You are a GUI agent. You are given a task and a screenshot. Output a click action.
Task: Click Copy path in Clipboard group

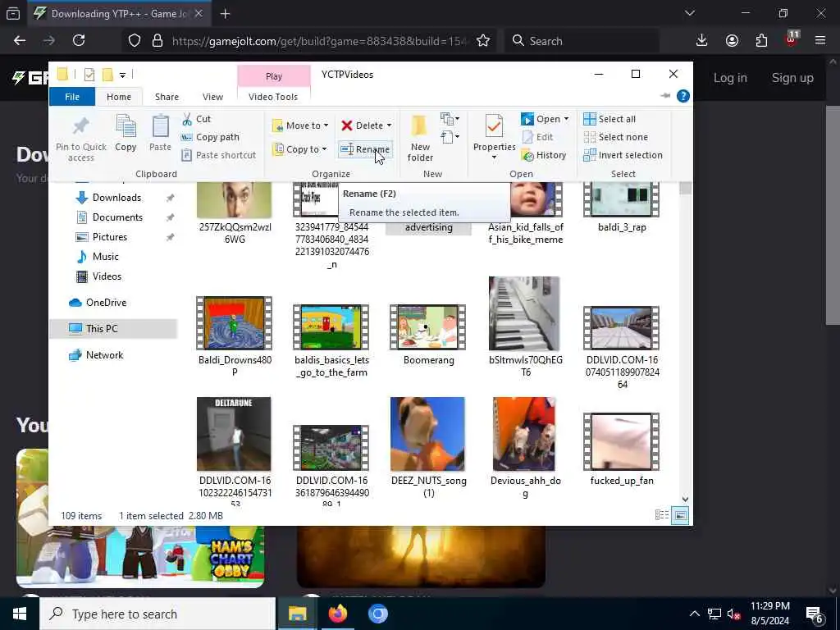(x=211, y=137)
